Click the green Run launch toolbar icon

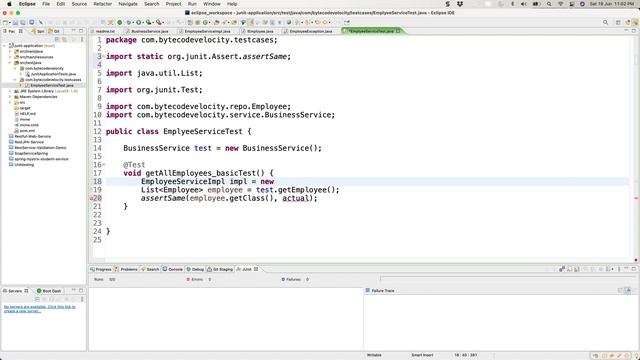138,22
